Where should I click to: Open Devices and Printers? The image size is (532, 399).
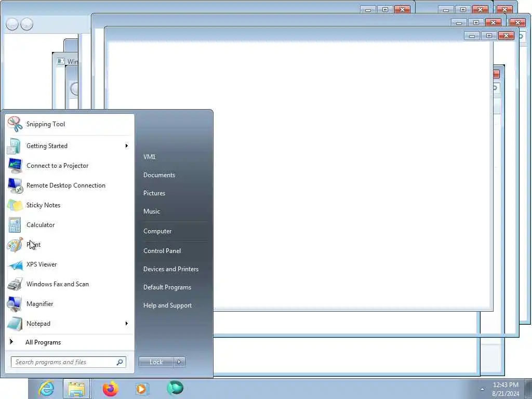170,269
